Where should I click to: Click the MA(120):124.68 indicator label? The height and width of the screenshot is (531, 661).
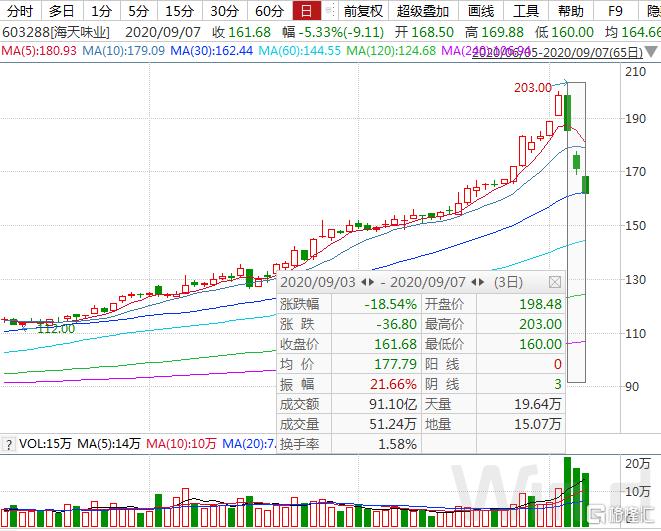click(391, 51)
